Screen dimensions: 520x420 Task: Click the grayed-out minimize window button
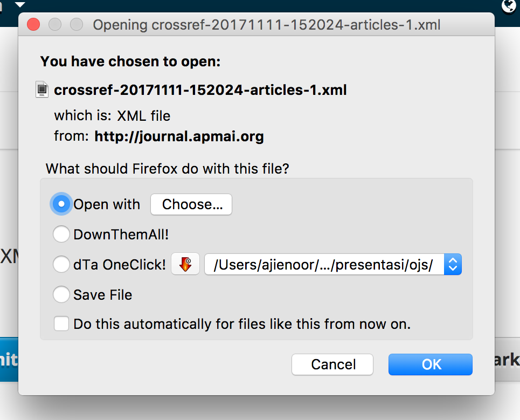(x=55, y=25)
